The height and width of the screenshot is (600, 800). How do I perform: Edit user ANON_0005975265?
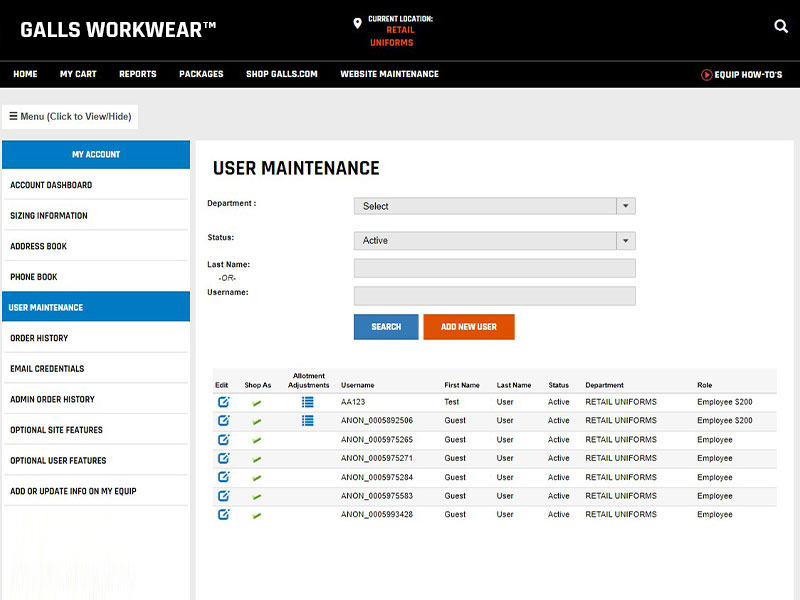coord(223,439)
